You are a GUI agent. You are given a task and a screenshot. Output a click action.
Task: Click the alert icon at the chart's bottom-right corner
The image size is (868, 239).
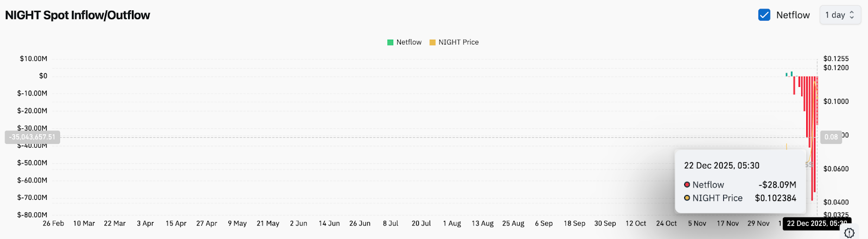tap(850, 233)
